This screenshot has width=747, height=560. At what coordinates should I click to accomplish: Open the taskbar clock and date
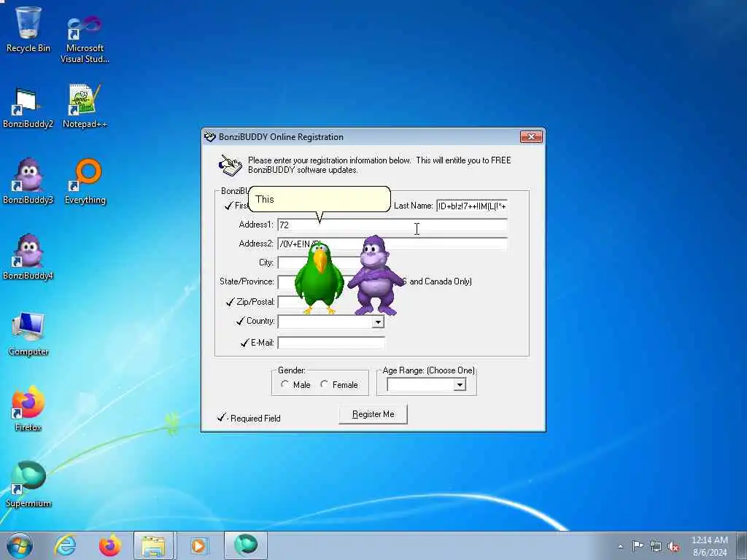710,546
